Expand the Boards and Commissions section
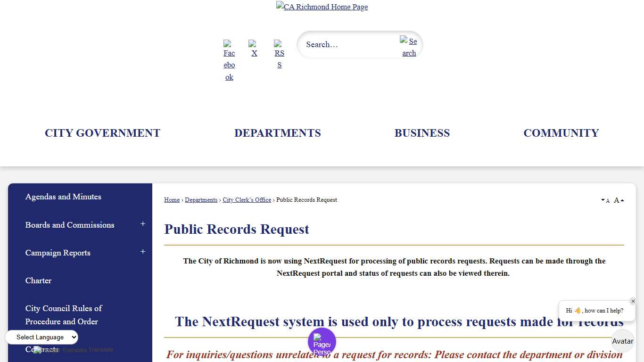The image size is (644, 362). click(143, 224)
